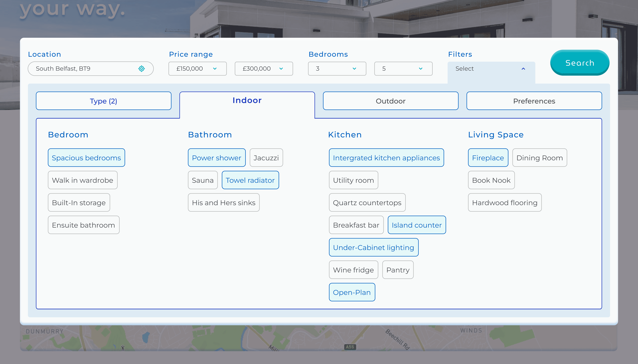Enable the Hardwood flooring filter
Screen dimensions: 638x364
tap(505, 203)
